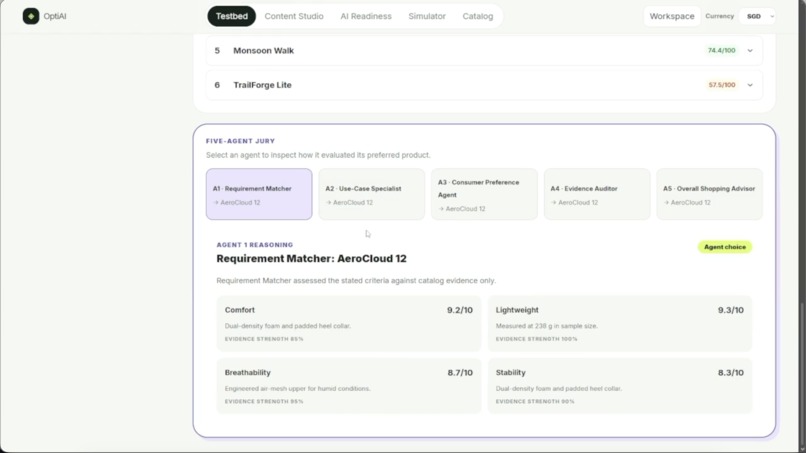Click the 9.3/10 Lightweight score
This screenshot has height=453, width=806.
click(730, 310)
